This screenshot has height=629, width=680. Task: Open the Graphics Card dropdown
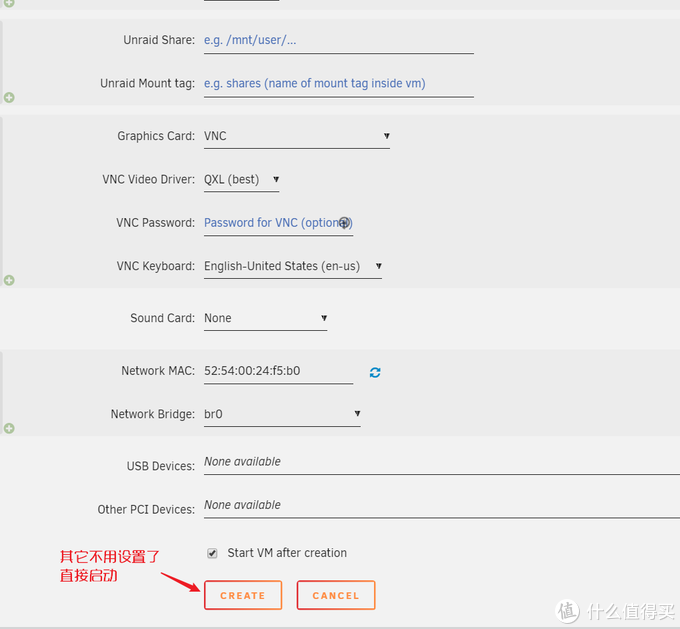(x=297, y=137)
